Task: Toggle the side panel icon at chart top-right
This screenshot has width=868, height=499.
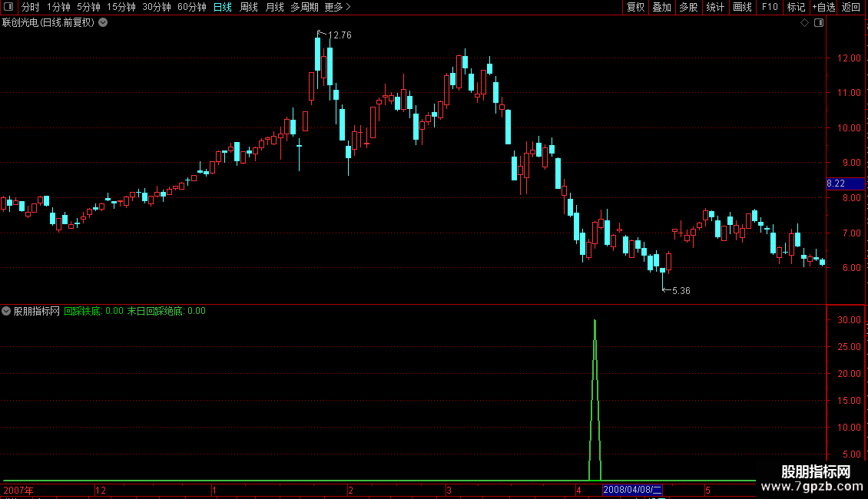Action: click(x=819, y=23)
